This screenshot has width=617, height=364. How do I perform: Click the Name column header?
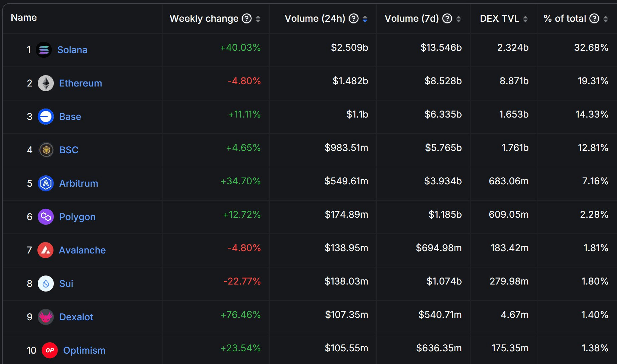(x=24, y=17)
